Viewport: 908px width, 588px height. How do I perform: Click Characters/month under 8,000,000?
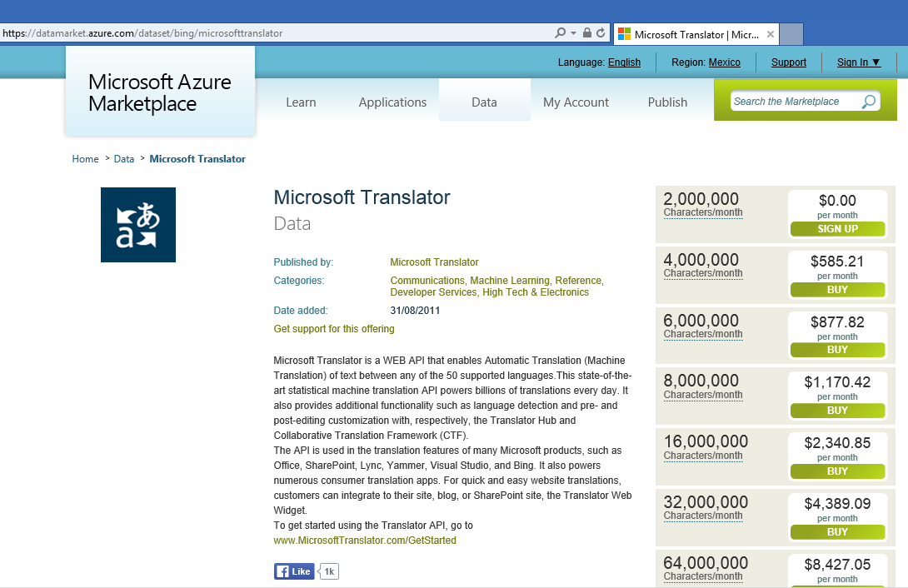coord(703,395)
